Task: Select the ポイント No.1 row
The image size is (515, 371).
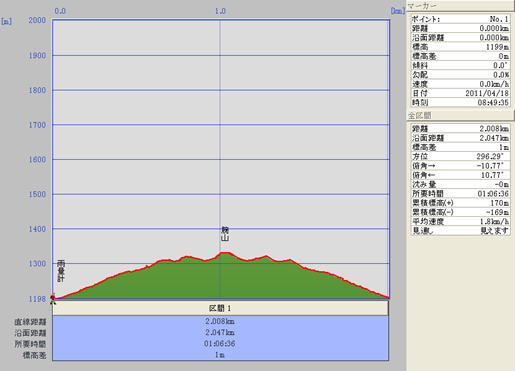Action: 460,19
